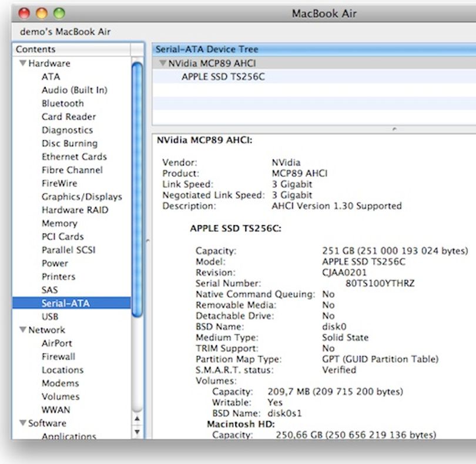Viewport: 476px width, 464px height.
Task: Collapse the Hardware section triangle
Action: [x=23, y=63]
